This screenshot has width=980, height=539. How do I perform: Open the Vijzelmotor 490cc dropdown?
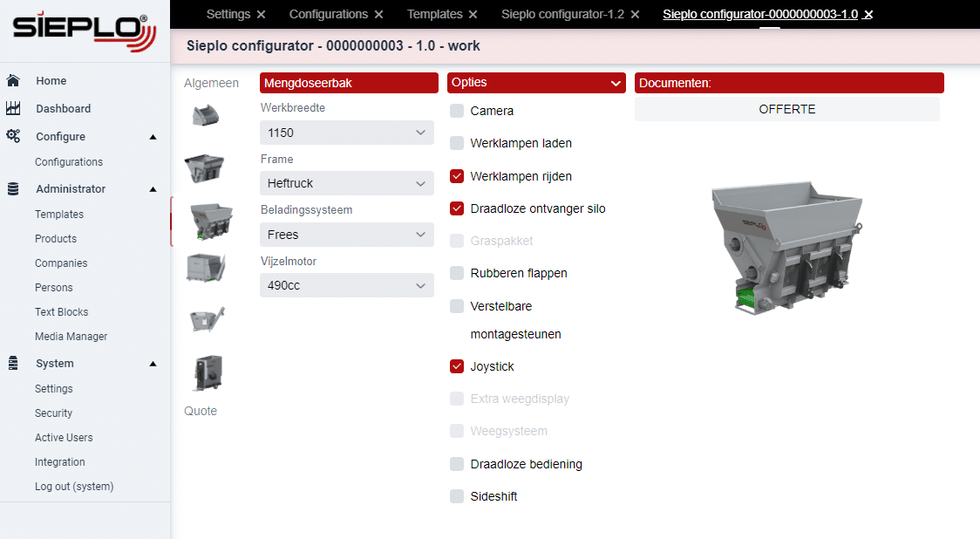point(347,285)
